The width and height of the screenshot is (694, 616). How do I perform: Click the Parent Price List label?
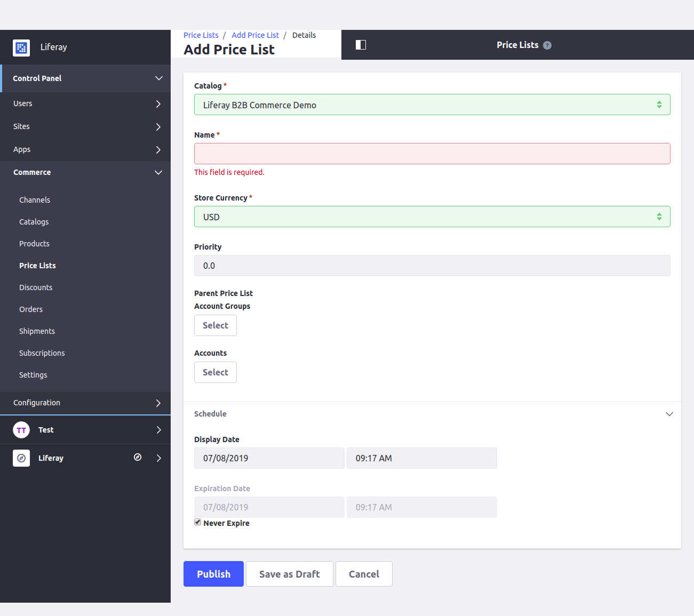tap(224, 293)
